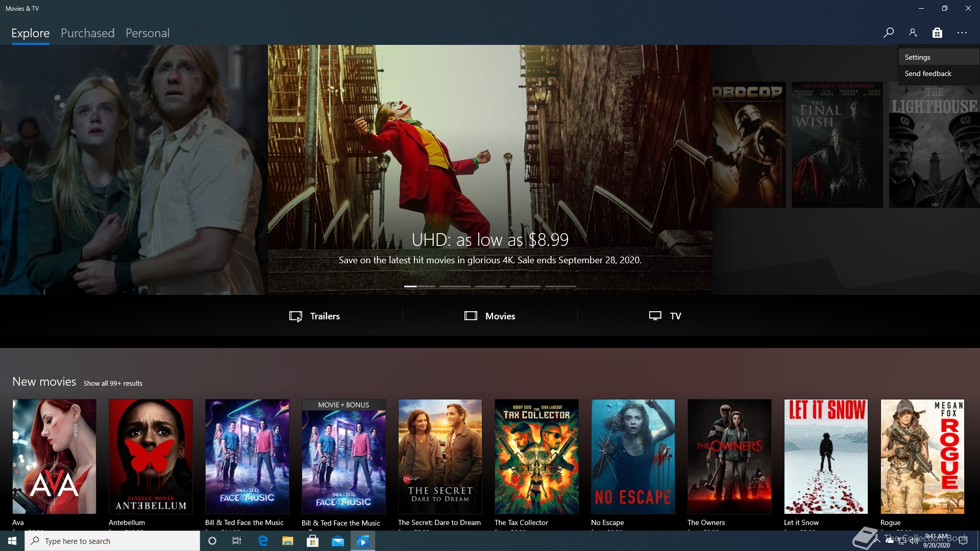Open the Mail app from taskbar

338,541
